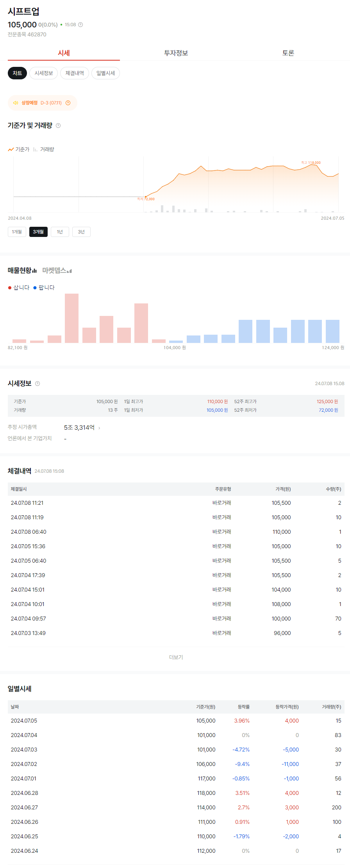350x868 pixels.
Task: Click the 주문유형 column header
Action: pyautogui.click(x=223, y=489)
